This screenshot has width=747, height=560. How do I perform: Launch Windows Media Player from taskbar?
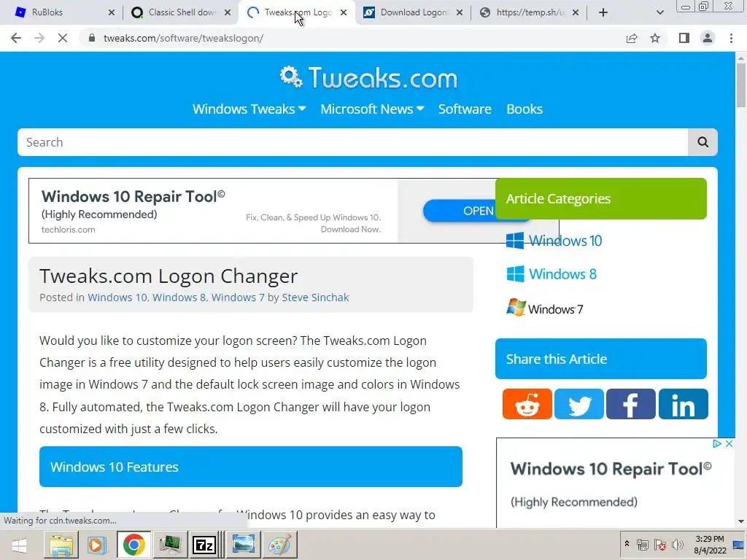point(97,545)
